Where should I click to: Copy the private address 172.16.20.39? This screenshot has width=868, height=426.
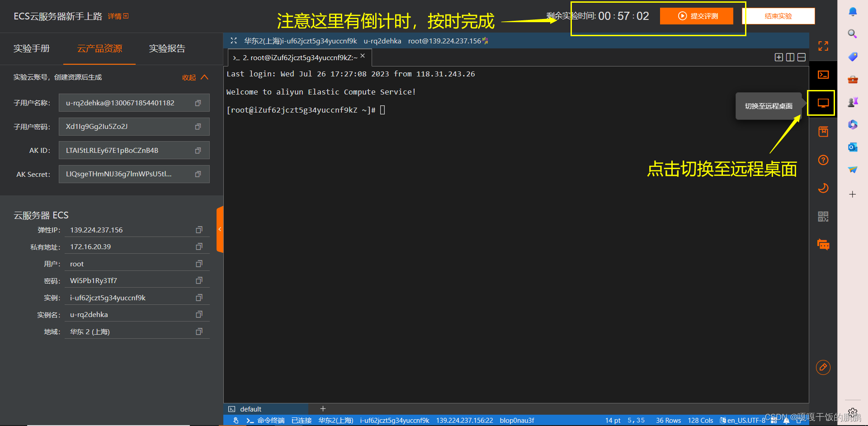click(198, 246)
